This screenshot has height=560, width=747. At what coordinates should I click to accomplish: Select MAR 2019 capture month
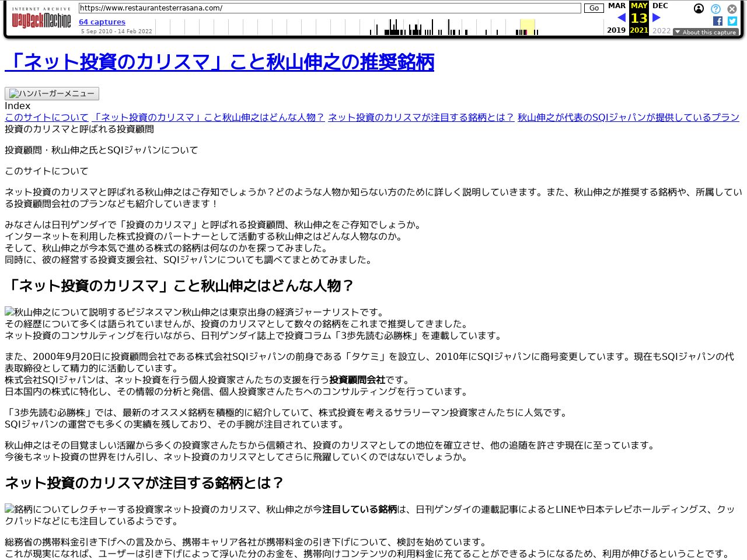[616, 6]
